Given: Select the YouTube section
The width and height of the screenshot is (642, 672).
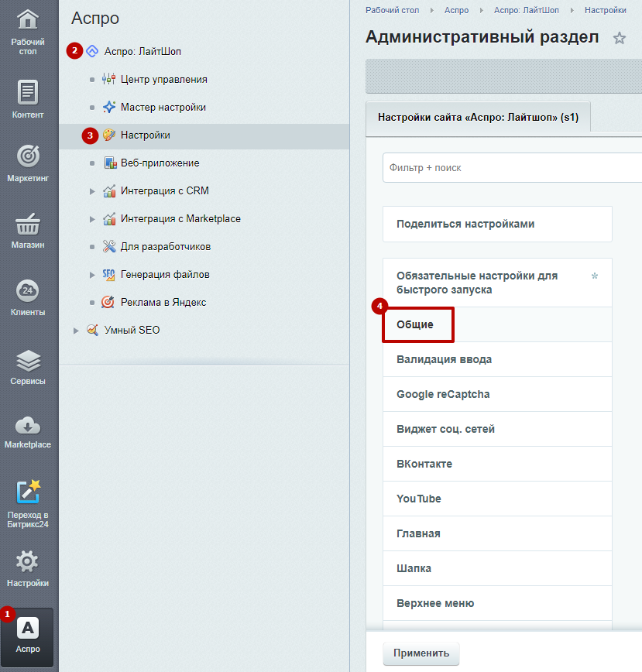Looking at the screenshot, I should (x=498, y=499).
